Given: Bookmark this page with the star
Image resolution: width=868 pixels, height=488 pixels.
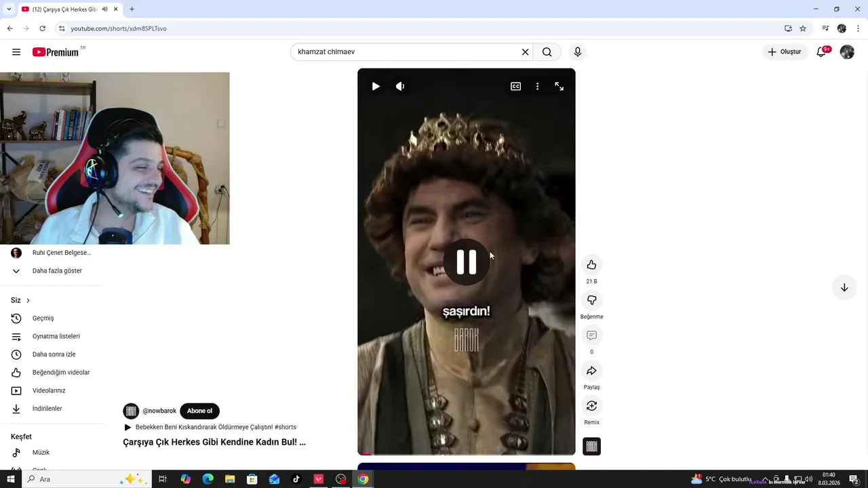Looking at the screenshot, I should (803, 28).
